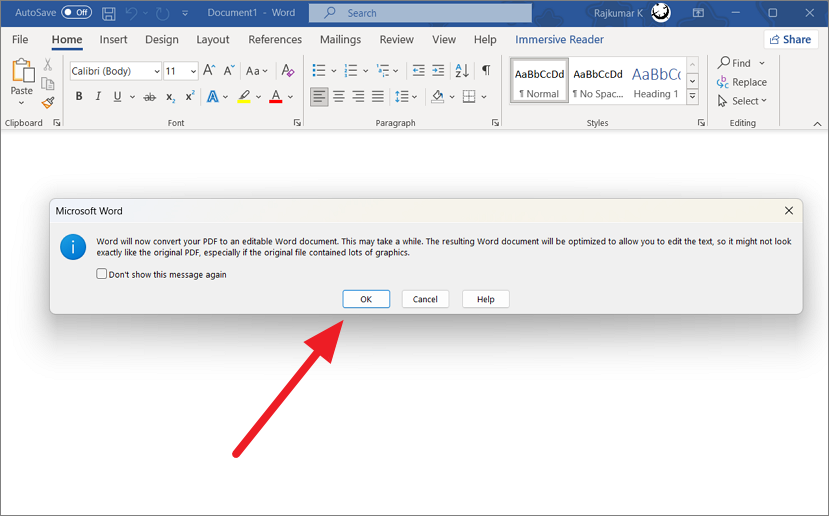
Task: Apply red font color
Action: 275,97
